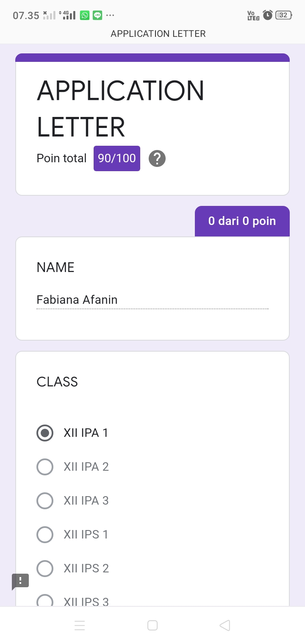Viewport: 305px width, 644px height.
Task: Select the XII IPA 2 option
Action: (x=73, y=467)
